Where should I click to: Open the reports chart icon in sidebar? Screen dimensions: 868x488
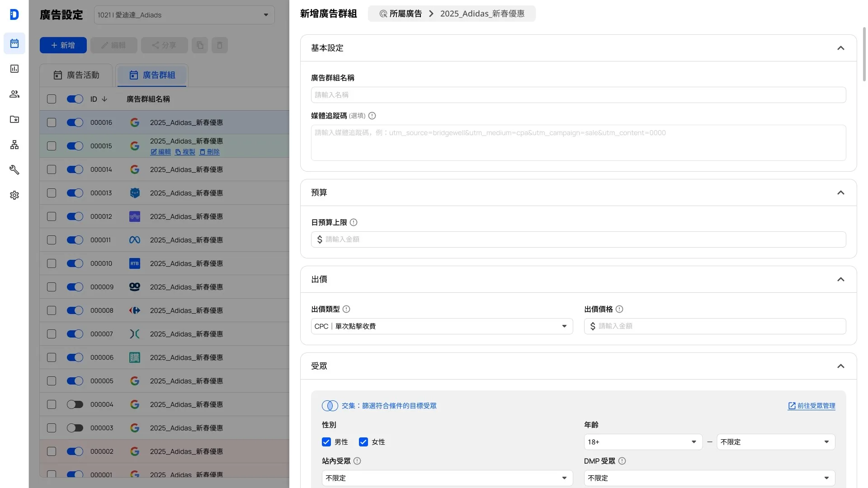tap(14, 69)
